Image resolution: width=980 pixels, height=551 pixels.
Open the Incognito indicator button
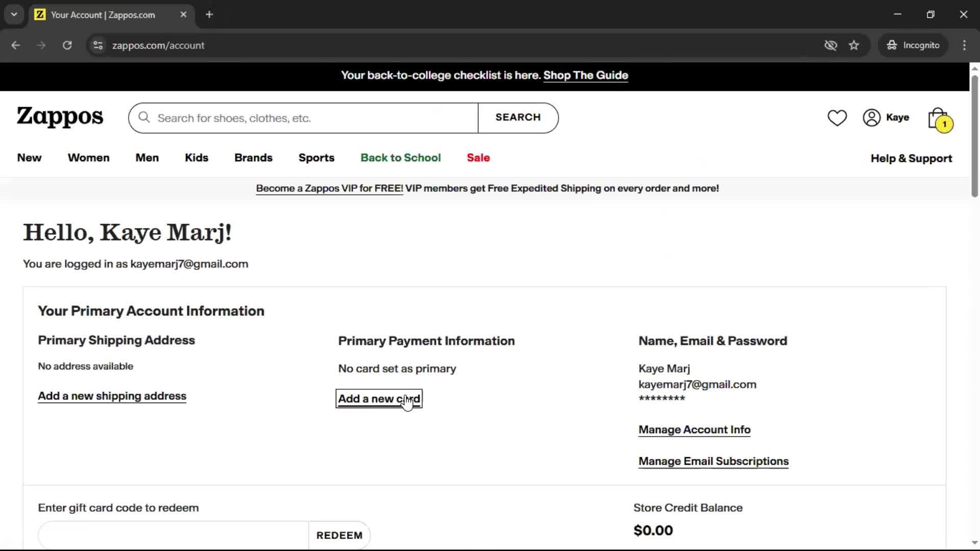[x=913, y=45]
